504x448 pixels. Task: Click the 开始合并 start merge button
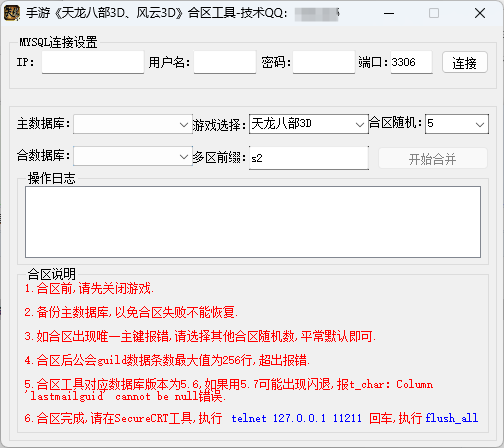433,158
